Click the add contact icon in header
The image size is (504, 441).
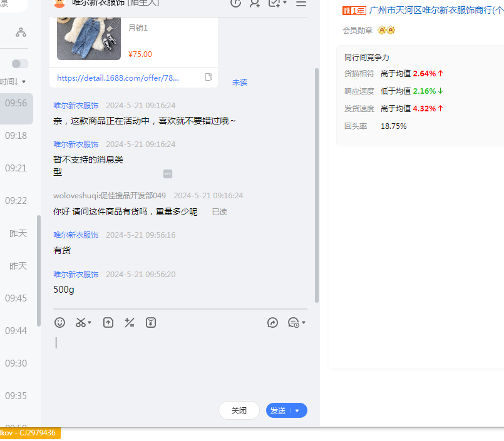click(254, 3)
